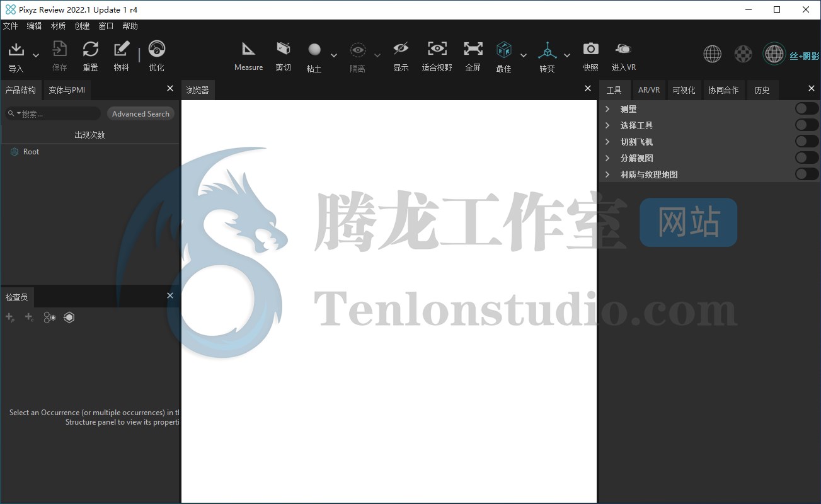821x504 pixels.
Task: Click the 导入 import icon
Action: (x=16, y=50)
